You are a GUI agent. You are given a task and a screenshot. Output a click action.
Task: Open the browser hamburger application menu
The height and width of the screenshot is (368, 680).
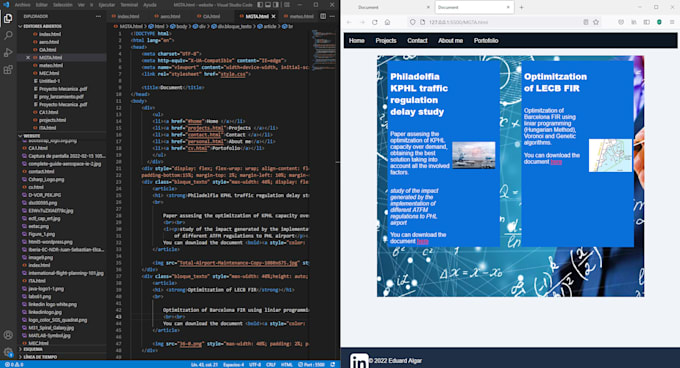(672, 22)
